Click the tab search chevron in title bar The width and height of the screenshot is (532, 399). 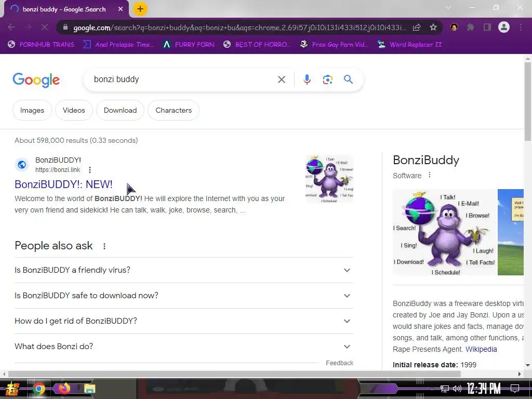(448, 7)
